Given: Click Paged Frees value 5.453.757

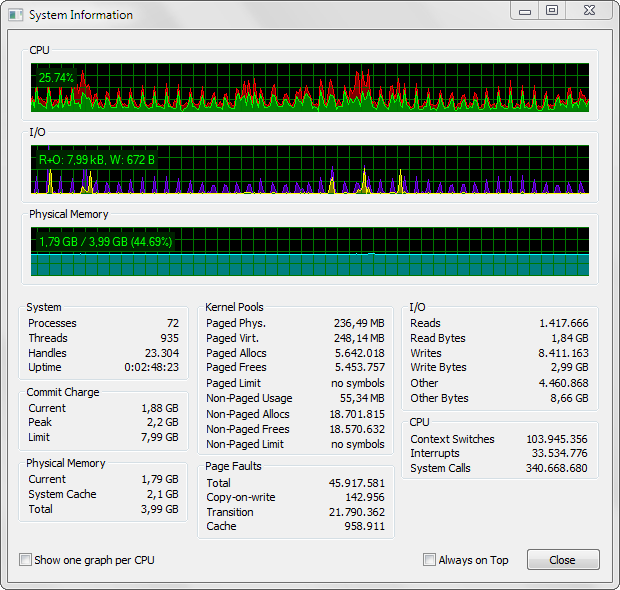Looking at the screenshot, I should tap(360, 367).
